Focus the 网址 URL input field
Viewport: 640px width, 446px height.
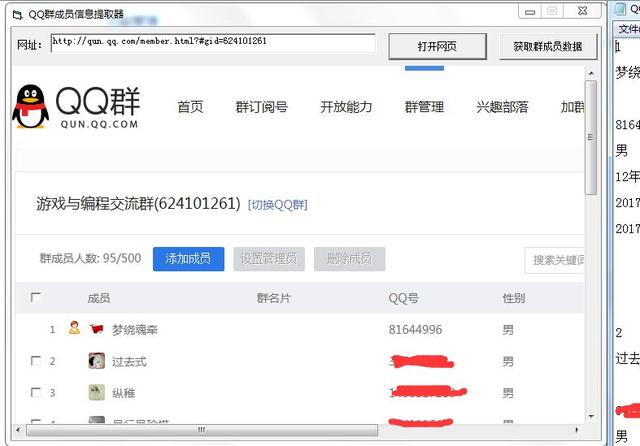pos(213,43)
